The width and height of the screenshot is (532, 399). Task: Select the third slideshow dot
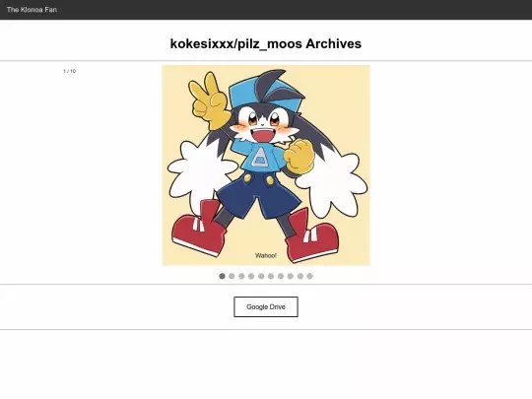(x=241, y=276)
